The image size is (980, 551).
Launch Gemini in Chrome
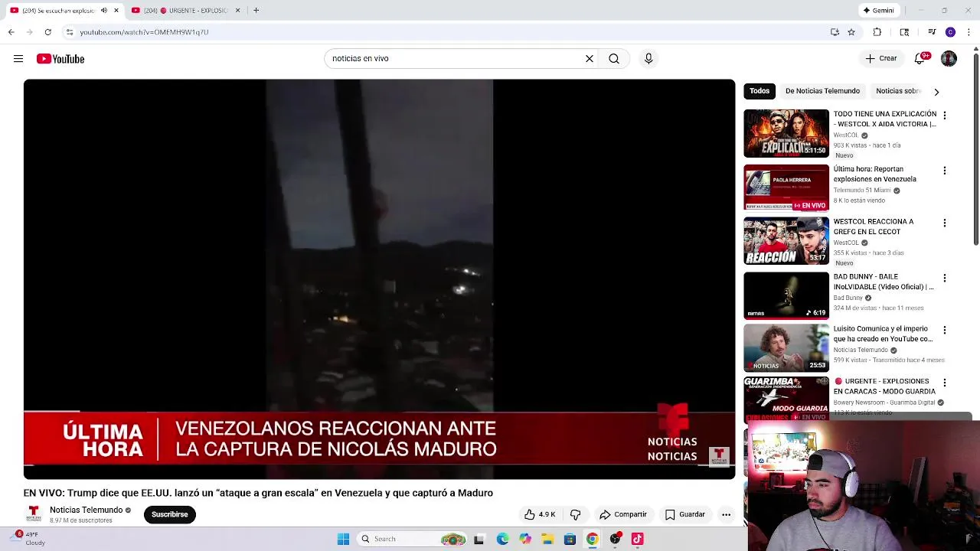[x=879, y=11]
